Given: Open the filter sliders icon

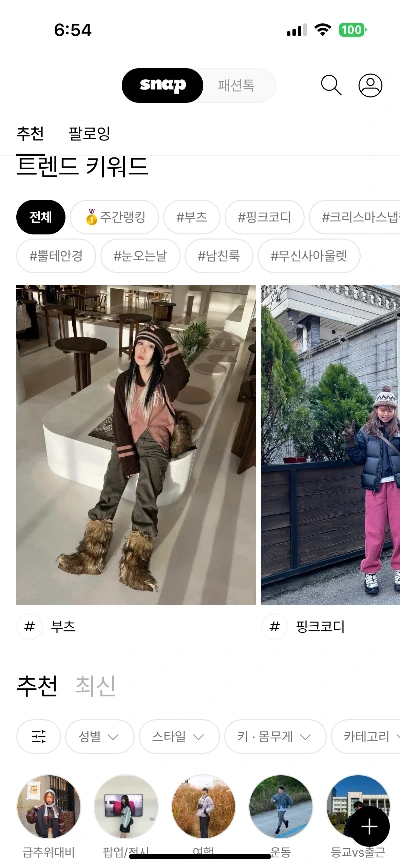Looking at the screenshot, I should 38,737.
